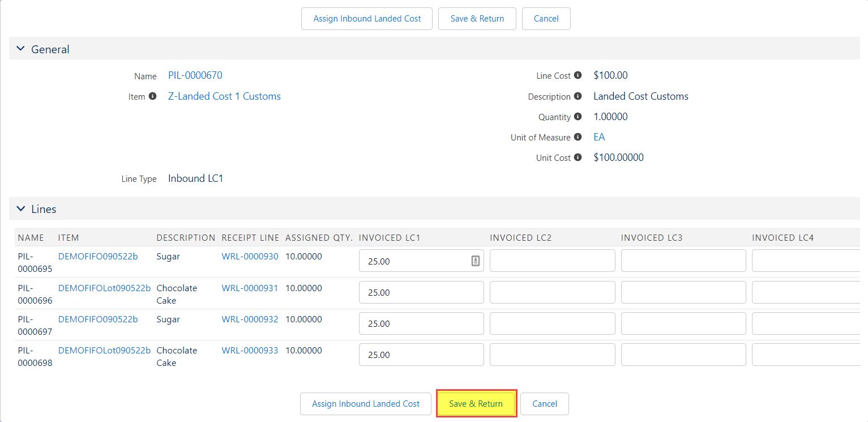Viewport: 868px width, 422px height.
Task: Click the autofill icon in first Invoiced LC1 field
Action: pyautogui.click(x=476, y=261)
